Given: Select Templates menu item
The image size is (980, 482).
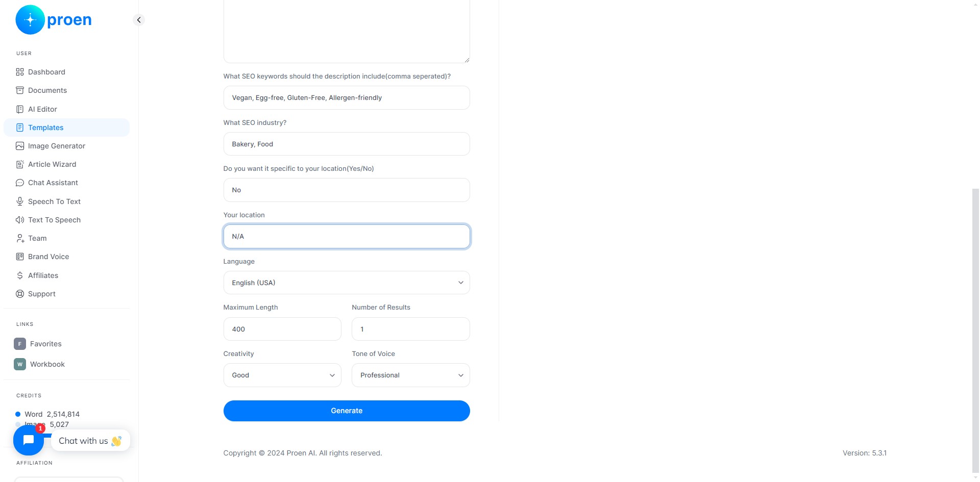Looking at the screenshot, I should (66, 128).
